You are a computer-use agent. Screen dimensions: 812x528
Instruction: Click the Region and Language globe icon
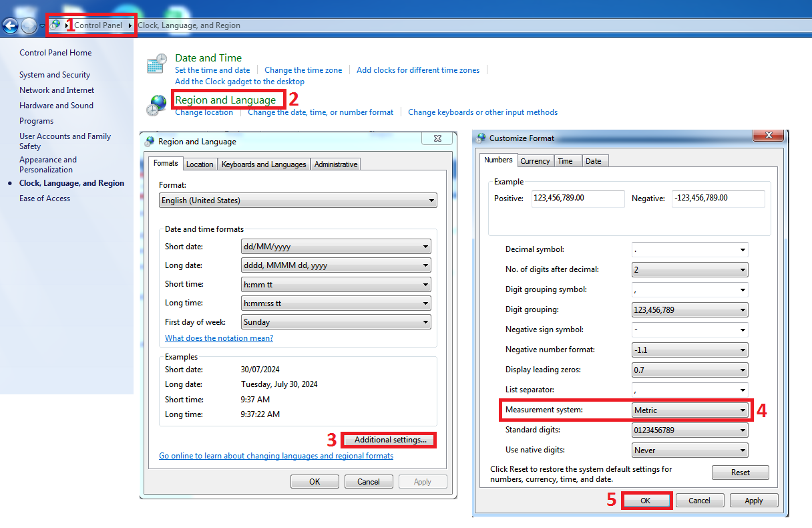point(158,105)
